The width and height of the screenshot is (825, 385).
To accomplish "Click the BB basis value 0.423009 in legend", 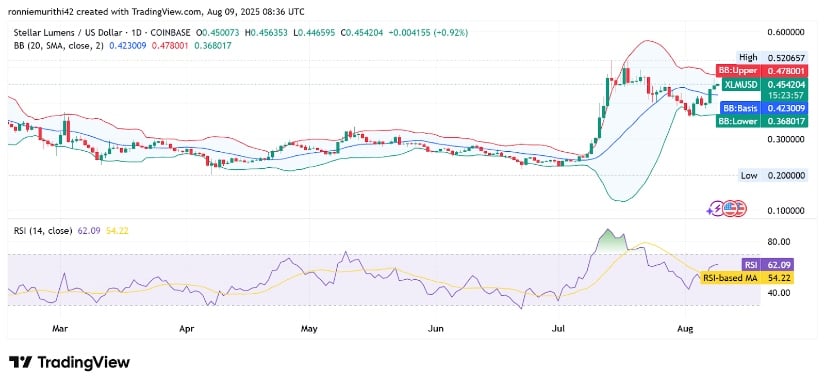I will pyautogui.click(x=128, y=46).
